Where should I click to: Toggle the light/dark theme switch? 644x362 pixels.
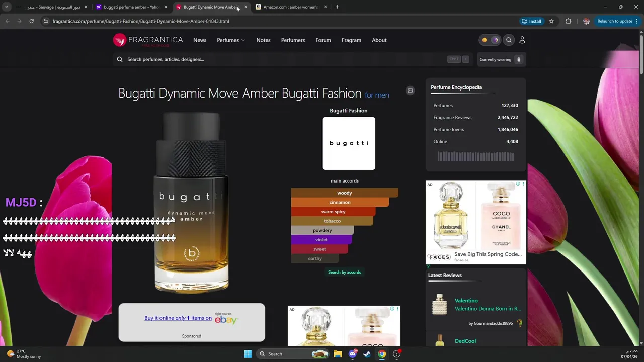[x=490, y=40]
